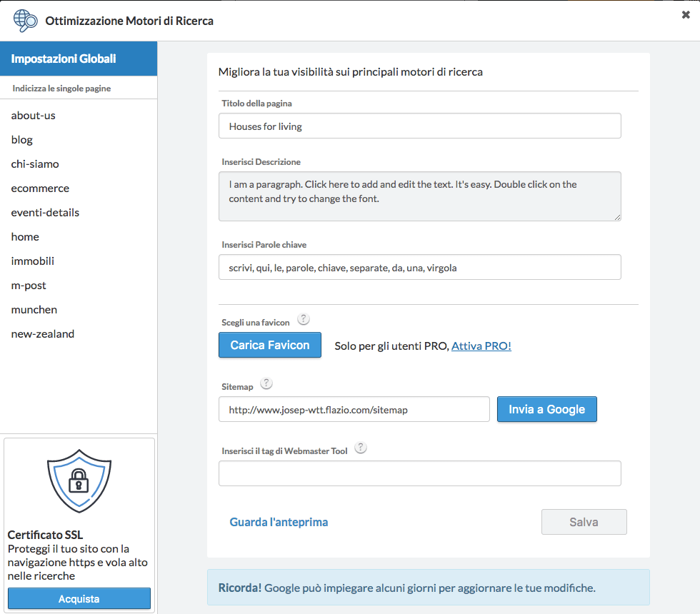Open Guarda l'anteprima link
Image resolution: width=700 pixels, height=614 pixels.
point(279,522)
